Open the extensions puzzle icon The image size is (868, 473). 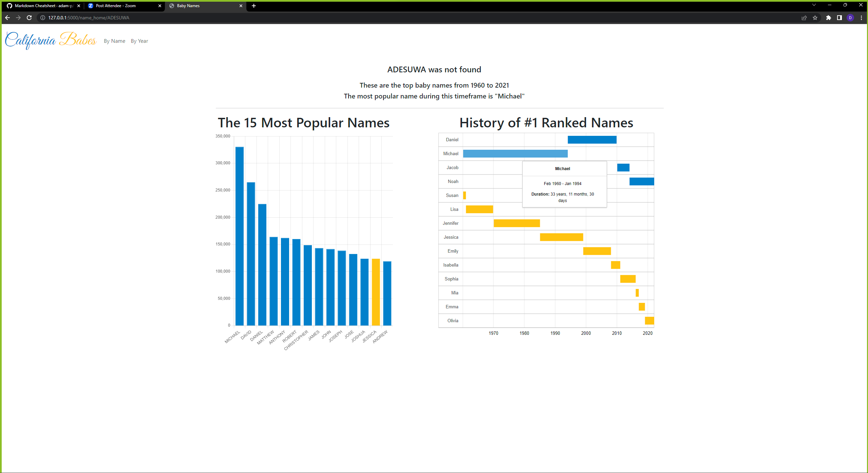click(x=829, y=18)
